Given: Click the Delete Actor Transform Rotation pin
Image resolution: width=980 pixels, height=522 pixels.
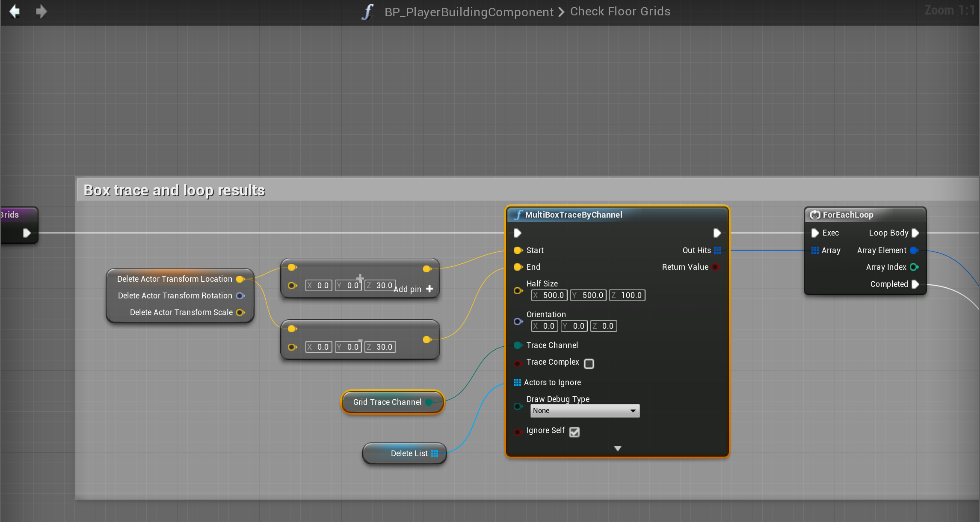Looking at the screenshot, I should coord(240,296).
